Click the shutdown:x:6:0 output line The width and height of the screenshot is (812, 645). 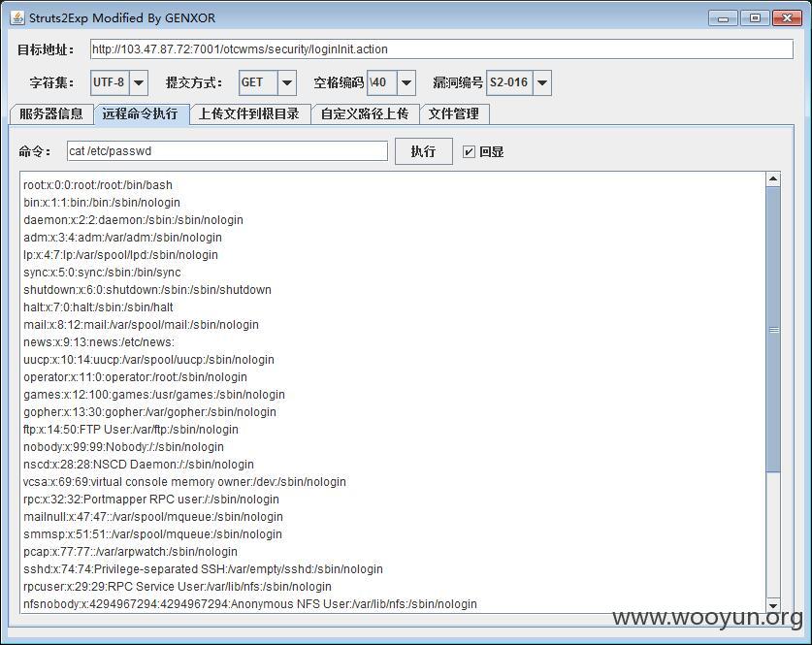[x=147, y=290]
